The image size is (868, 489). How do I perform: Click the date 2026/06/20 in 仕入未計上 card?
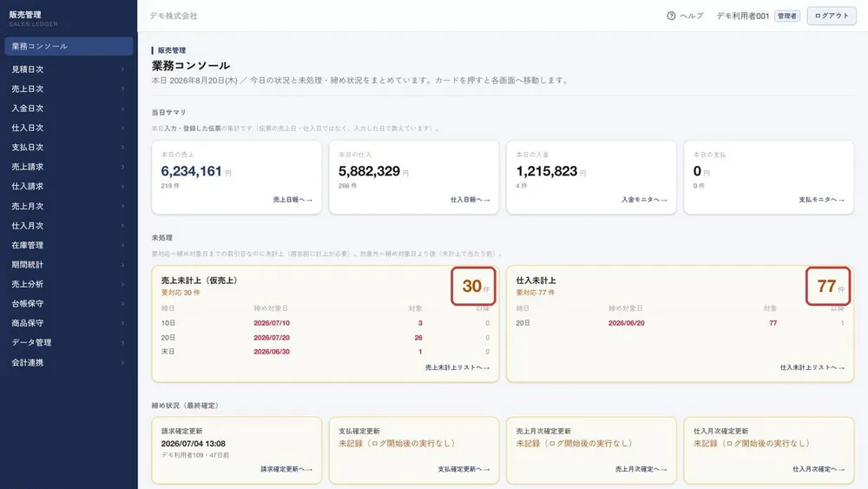pos(626,323)
